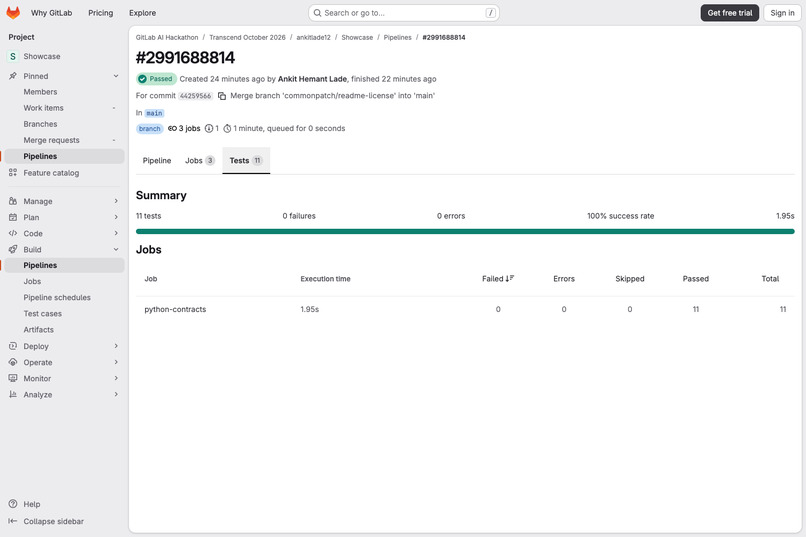The width and height of the screenshot is (806, 537).
Task: Click the Feature catalog grid icon
Action: pyautogui.click(x=13, y=173)
